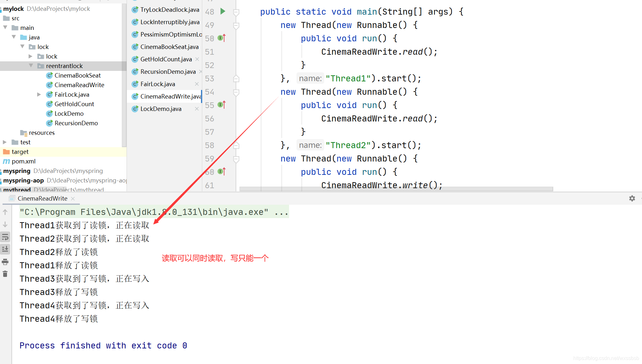Open the TryLockDeadlock.java editor tab
The image size is (642, 364).
point(169,10)
